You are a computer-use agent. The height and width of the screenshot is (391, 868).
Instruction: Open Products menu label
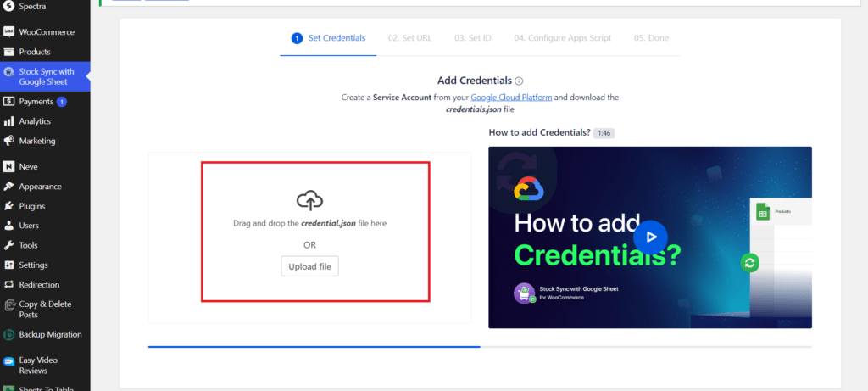coord(35,52)
